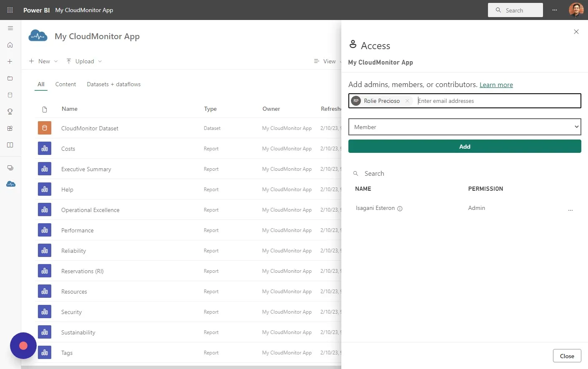Click the My CloudMonitor App cloud logo

click(38, 36)
